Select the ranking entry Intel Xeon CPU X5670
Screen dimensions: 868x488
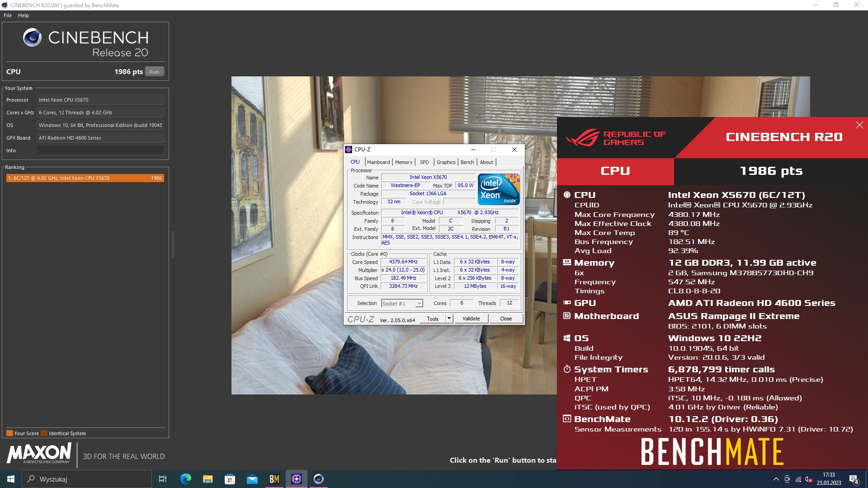85,178
